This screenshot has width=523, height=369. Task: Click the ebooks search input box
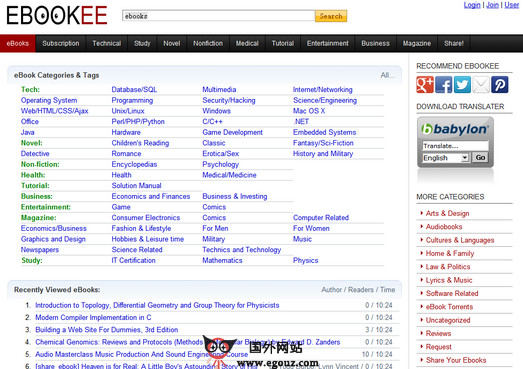click(218, 16)
